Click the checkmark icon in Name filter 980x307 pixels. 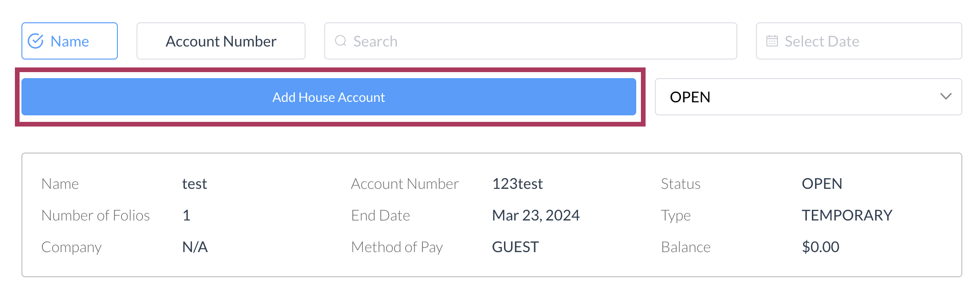coord(36,41)
